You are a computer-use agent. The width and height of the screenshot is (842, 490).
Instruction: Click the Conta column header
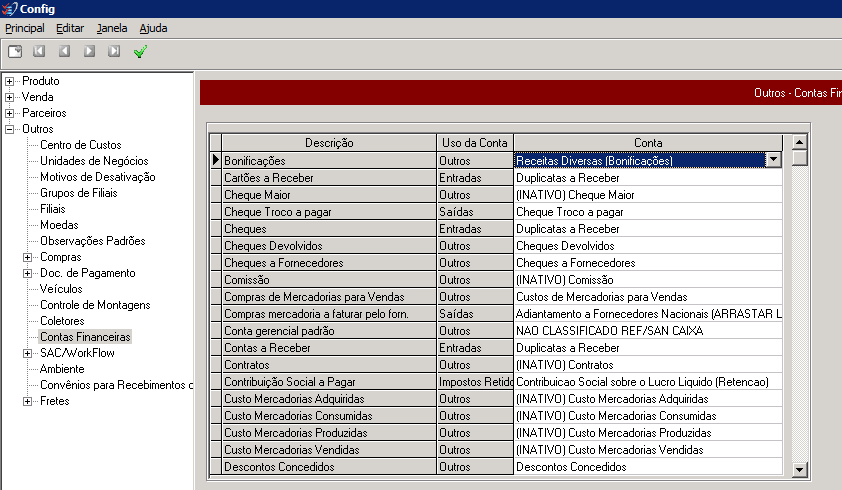648,143
